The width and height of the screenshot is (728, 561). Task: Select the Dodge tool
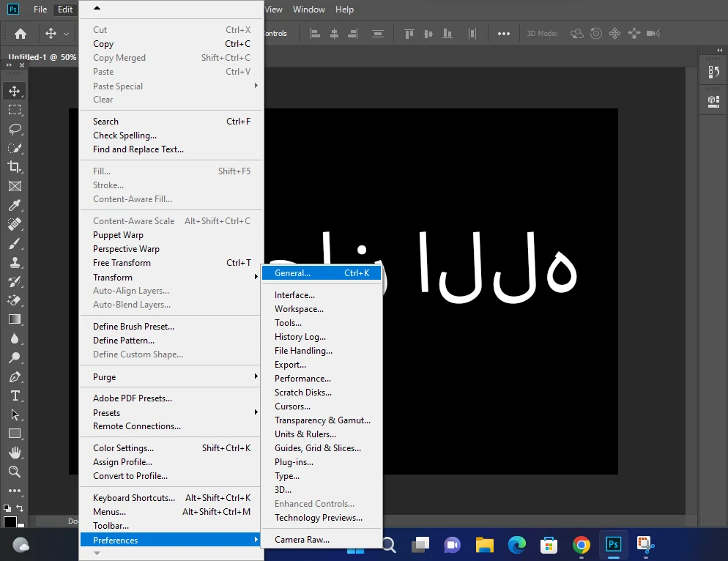point(15,357)
